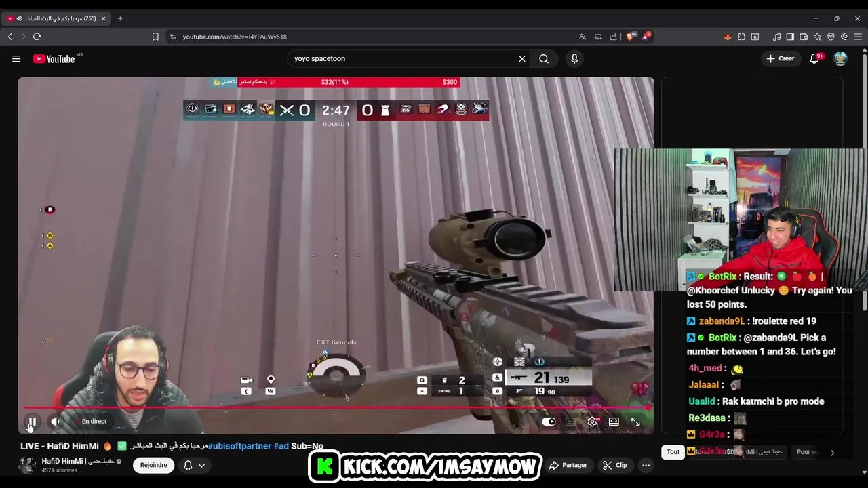The image size is (868, 488).
Task: Click the install app icon
Action: [x=598, y=37]
